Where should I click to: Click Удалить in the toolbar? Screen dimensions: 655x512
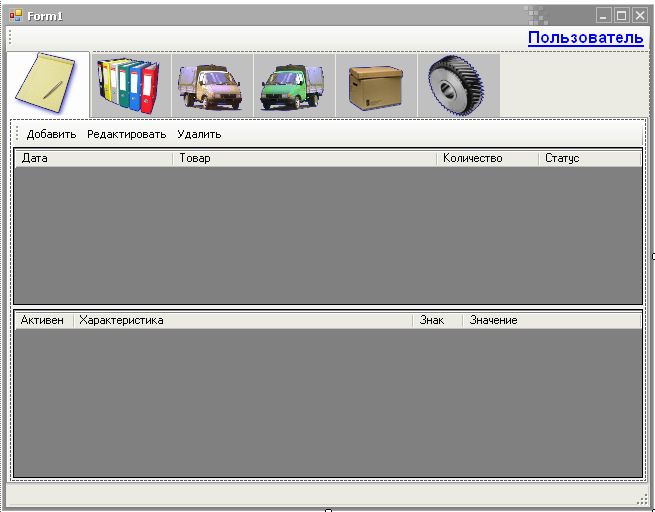[x=199, y=134]
